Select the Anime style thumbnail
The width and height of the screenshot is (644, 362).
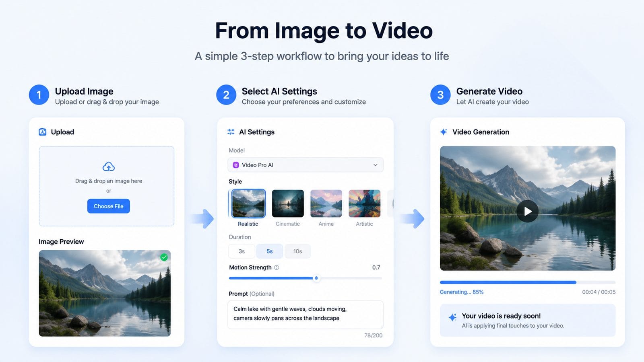[326, 204]
